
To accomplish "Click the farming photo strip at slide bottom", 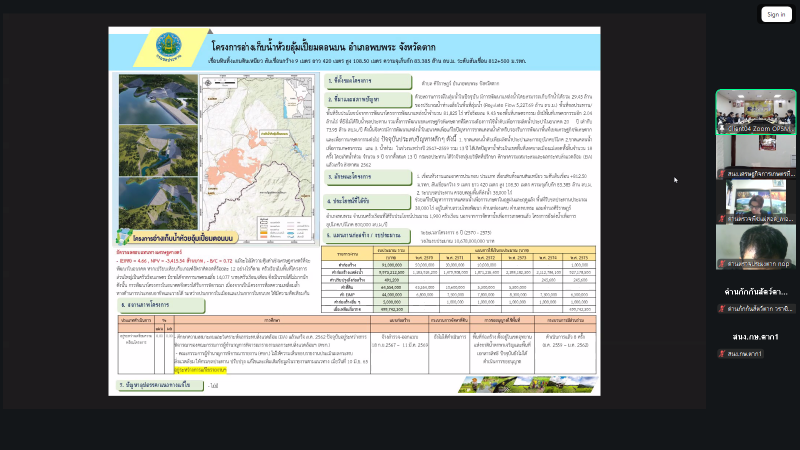I will [527, 385].
